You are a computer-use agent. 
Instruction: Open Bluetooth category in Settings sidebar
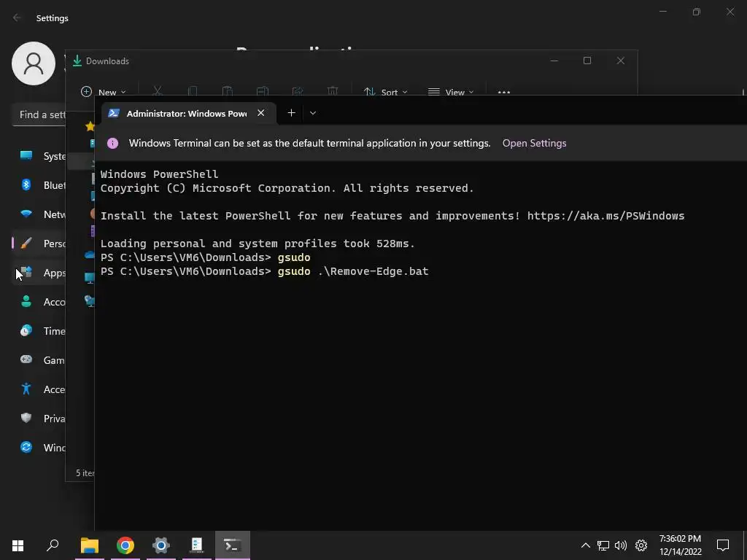pyautogui.click(x=38, y=185)
